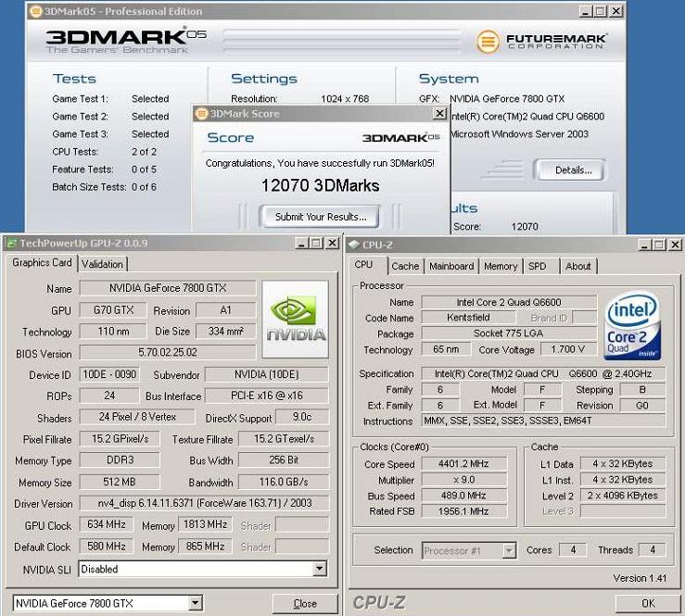685x616 pixels.
Task: Click the Default Clock 580 MHz value
Action: click(107, 547)
